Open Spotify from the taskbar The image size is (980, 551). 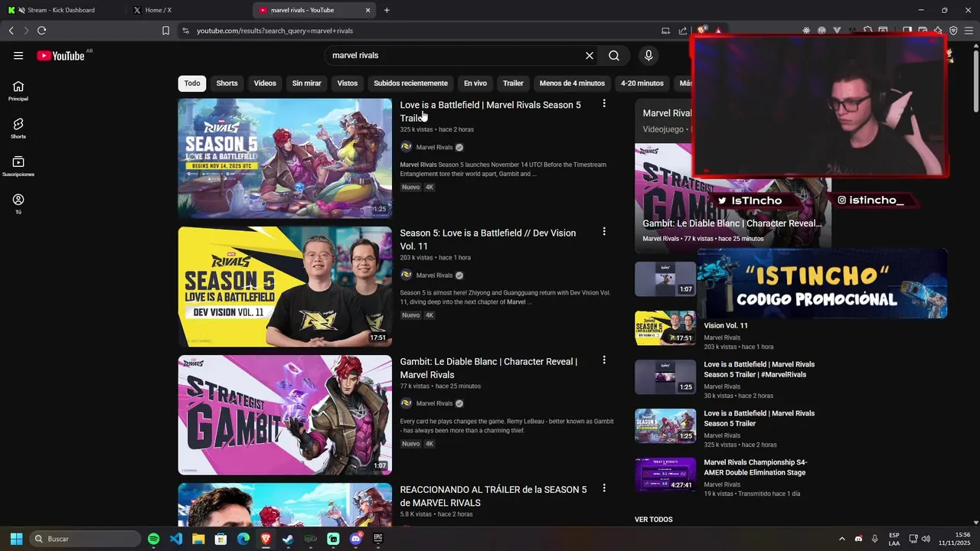click(x=154, y=539)
